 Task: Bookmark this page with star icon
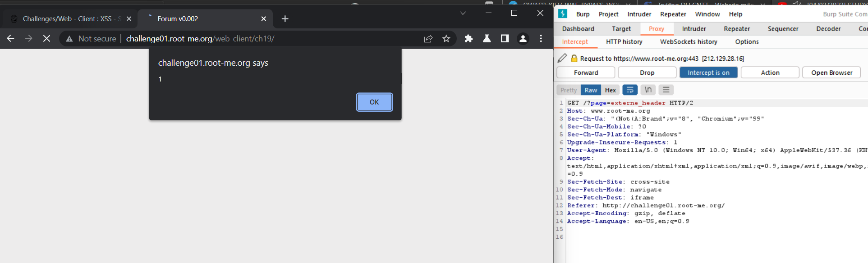(x=446, y=39)
